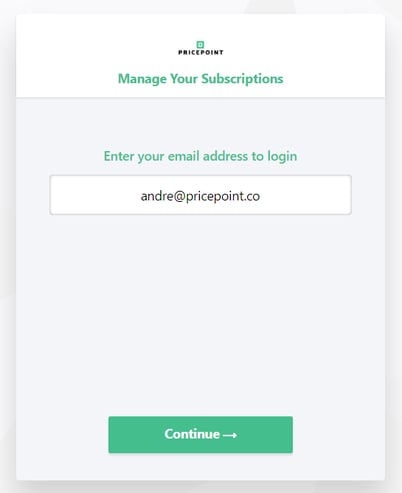402x493 pixels.
Task: Click the word email in the prompt
Action: 184,156
